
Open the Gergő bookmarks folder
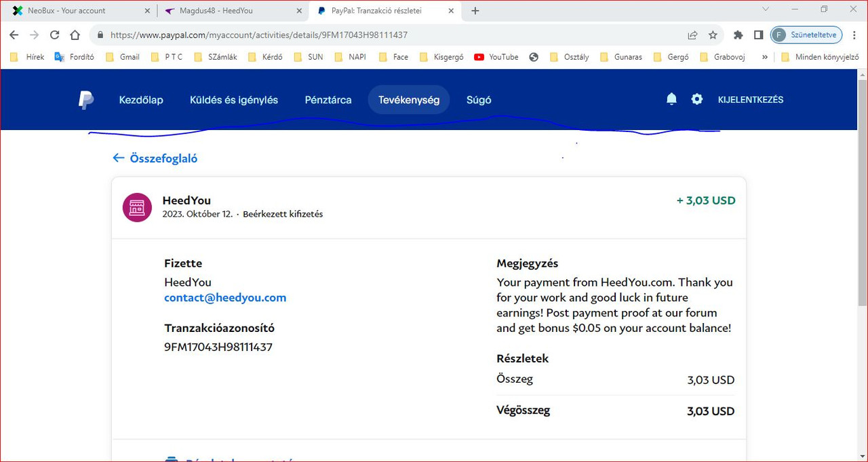(x=671, y=57)
